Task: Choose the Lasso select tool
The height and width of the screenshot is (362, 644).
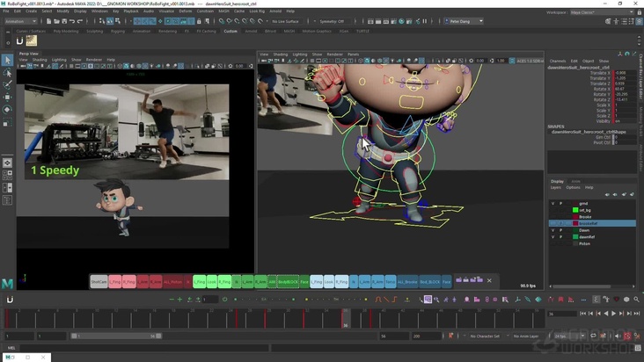Action: coord(7,73)
